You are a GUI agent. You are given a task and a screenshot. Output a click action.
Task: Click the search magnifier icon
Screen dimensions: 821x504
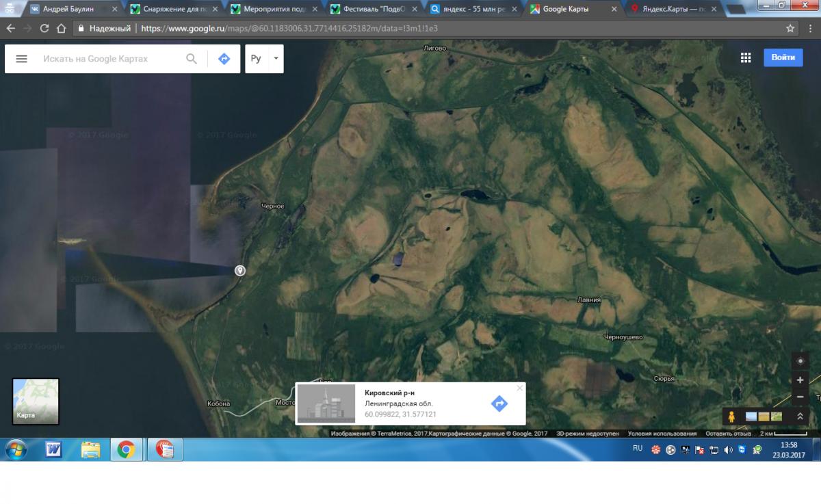[192, 59]
